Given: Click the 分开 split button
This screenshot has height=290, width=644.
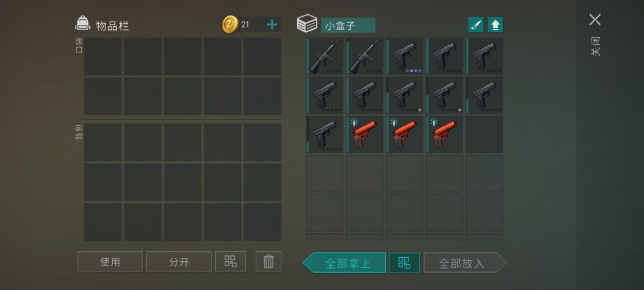Looking at the screenshot, I should point(179,261).
